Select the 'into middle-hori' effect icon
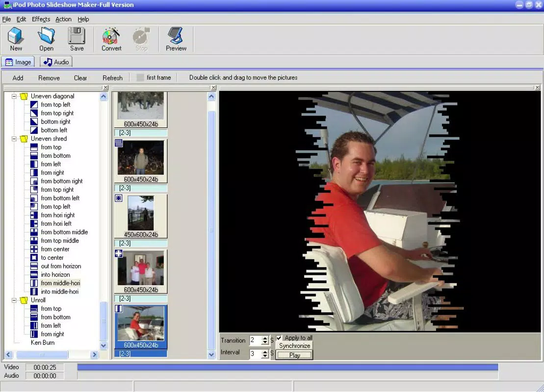This screenshot has width=544, height=392. 34,292
